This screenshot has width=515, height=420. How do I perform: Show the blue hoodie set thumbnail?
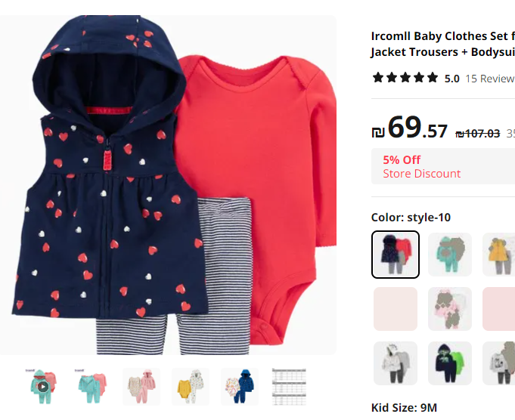pyautogui.click(x=240, y=387)
